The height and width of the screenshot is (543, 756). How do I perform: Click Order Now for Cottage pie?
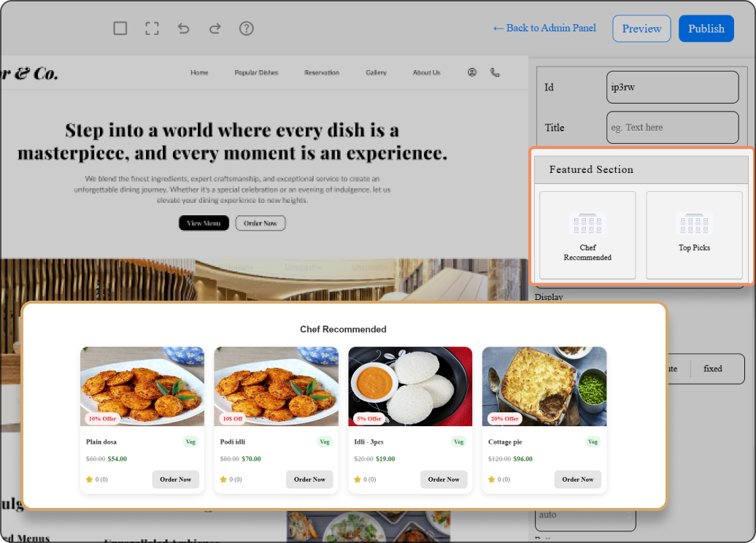pos(578,480)
